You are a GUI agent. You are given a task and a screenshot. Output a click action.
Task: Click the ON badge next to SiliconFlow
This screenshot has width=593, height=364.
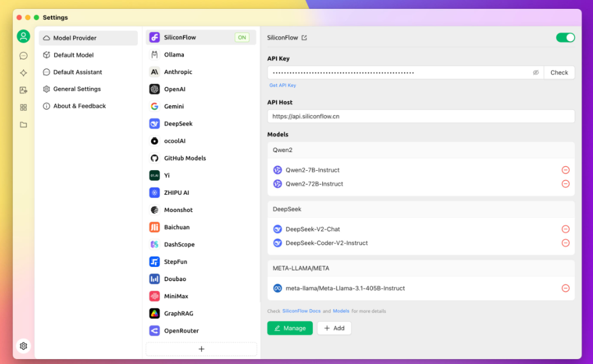(x=242, y=37)
